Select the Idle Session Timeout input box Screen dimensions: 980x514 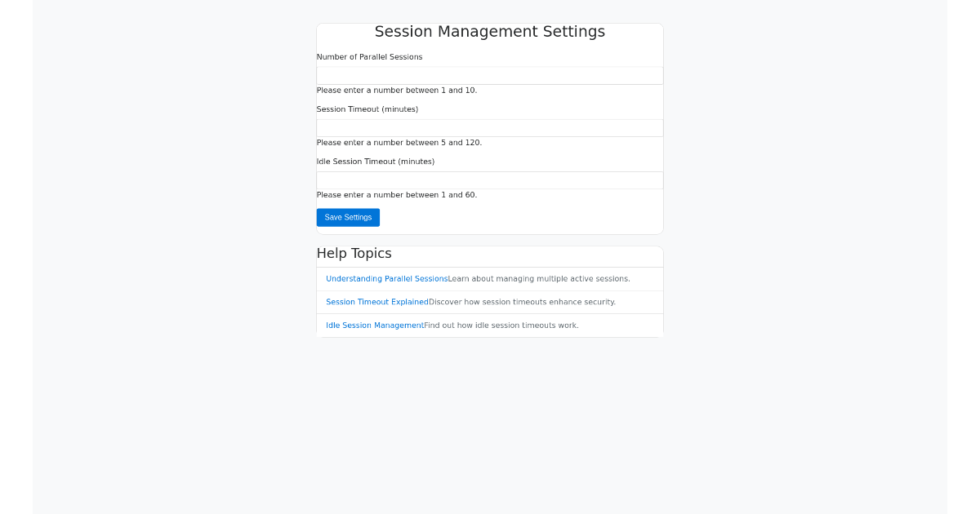[x=489, y=180]
